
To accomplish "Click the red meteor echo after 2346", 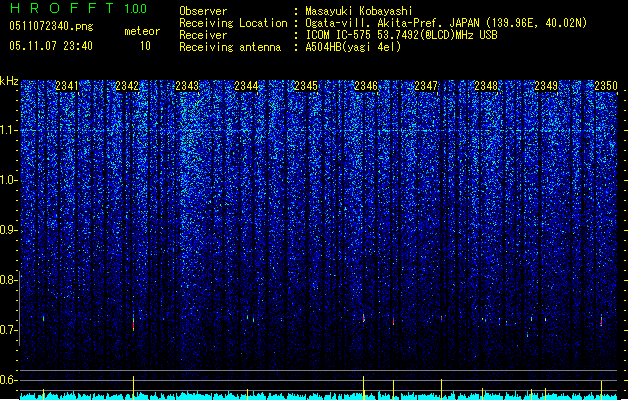I will click(394, 321).
